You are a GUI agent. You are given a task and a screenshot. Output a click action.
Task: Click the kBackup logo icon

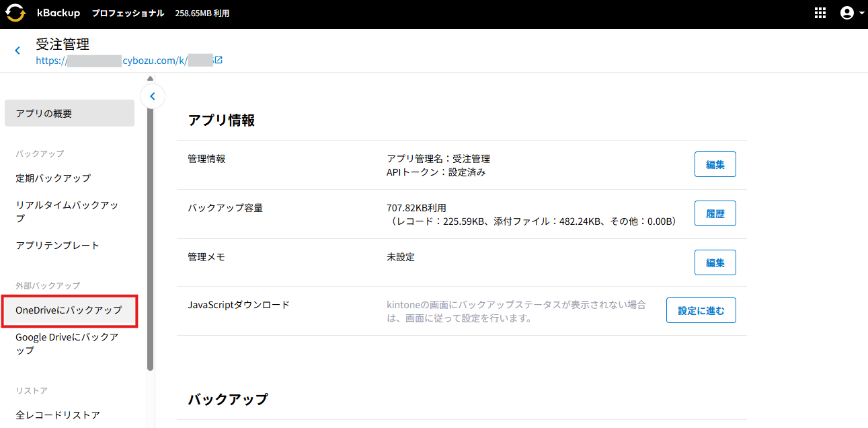(15, 13)
